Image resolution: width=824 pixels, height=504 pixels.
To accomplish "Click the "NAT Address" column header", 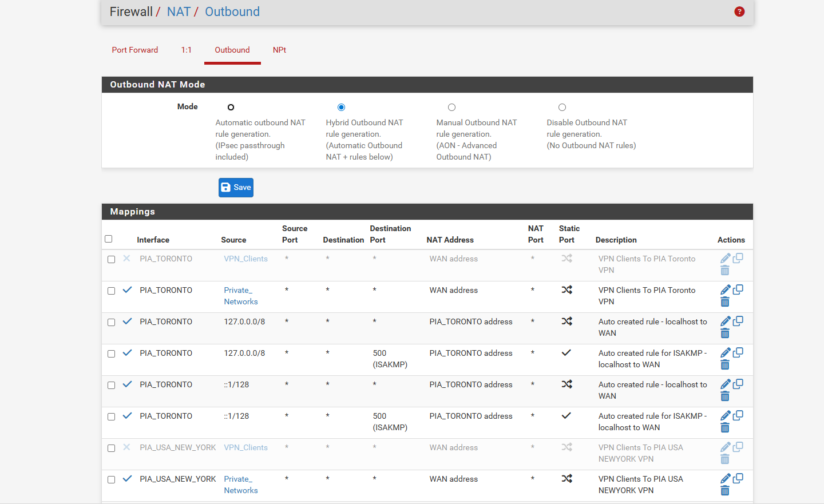I will pos(450,240).
